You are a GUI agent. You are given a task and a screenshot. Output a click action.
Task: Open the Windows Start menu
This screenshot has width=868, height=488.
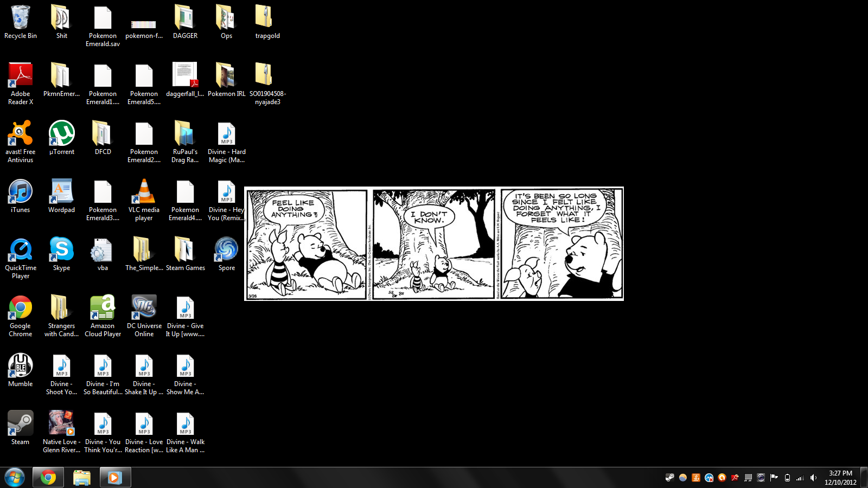15,478
